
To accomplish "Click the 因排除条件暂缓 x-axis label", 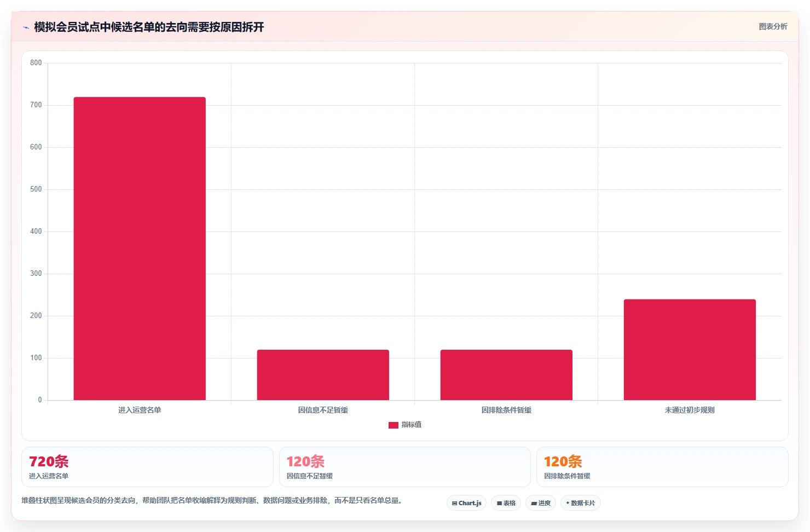I will tap(506, 410).
